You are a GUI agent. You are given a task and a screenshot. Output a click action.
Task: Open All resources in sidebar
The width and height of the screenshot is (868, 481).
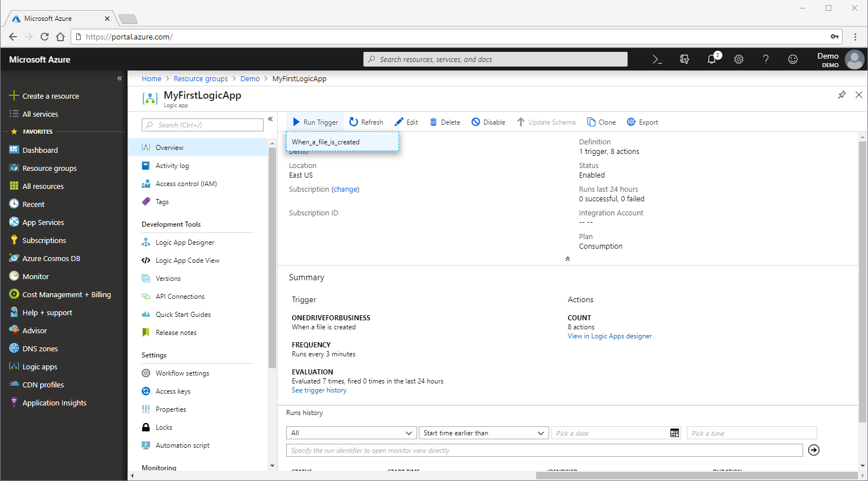(x=64, y=186)
